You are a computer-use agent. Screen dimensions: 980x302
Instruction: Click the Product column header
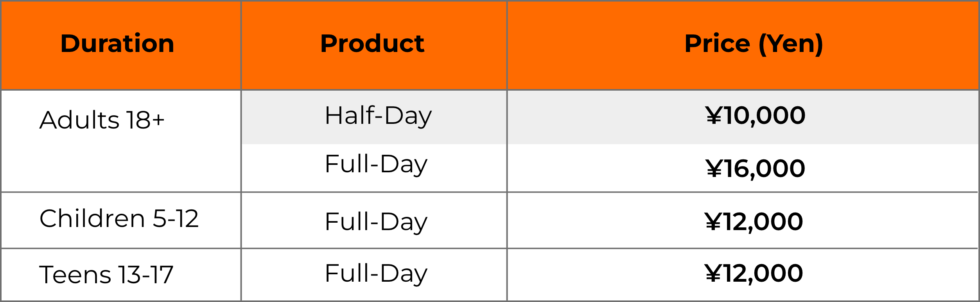(x=372, y=43)
